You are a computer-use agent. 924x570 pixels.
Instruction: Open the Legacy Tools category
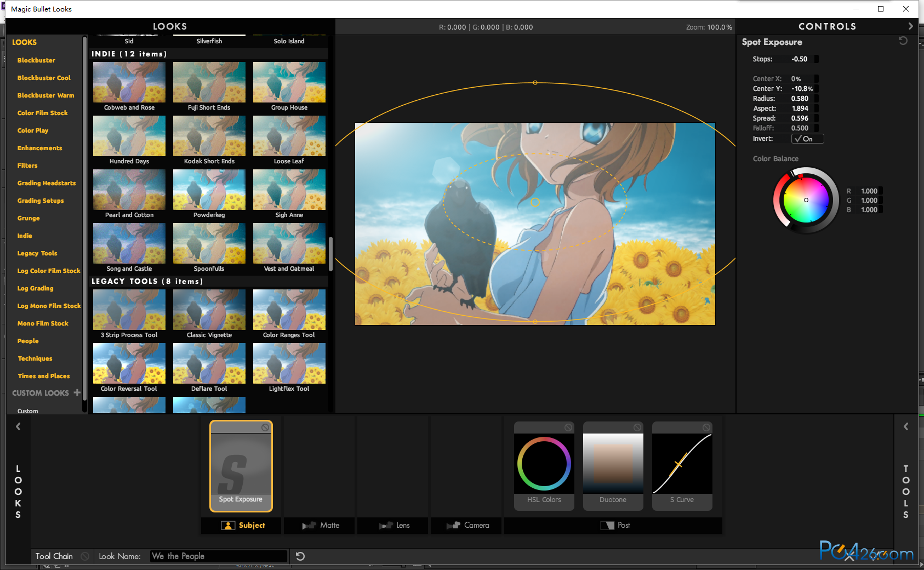tap(37, 253)
